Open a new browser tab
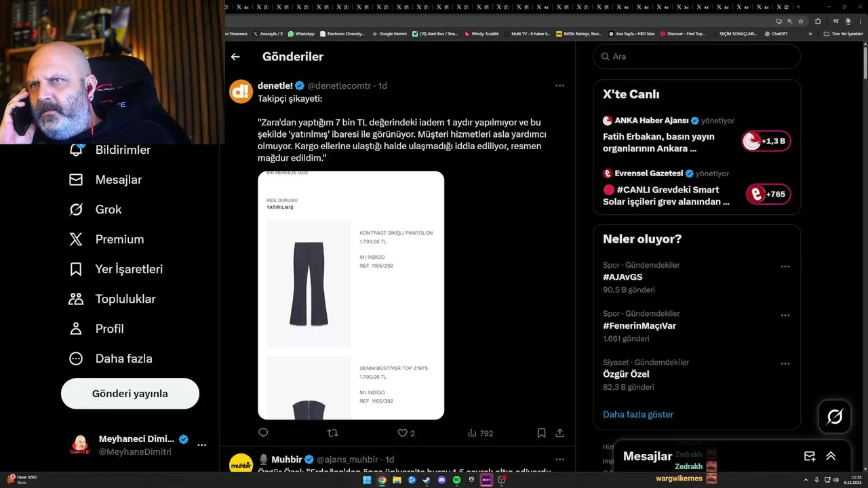 [x=798, y=6]
